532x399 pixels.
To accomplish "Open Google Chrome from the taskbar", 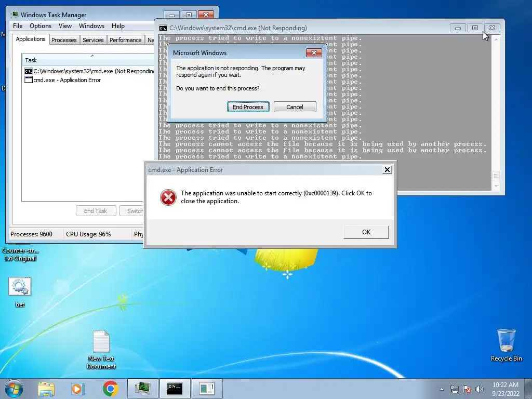I will click(110, 389).
